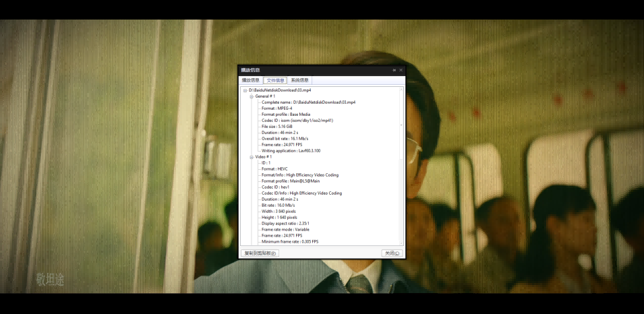The width and height of the screenshot is (644, 314).
Task: Click the Writing application Lavf60.3.100 row
Action: 291,151
